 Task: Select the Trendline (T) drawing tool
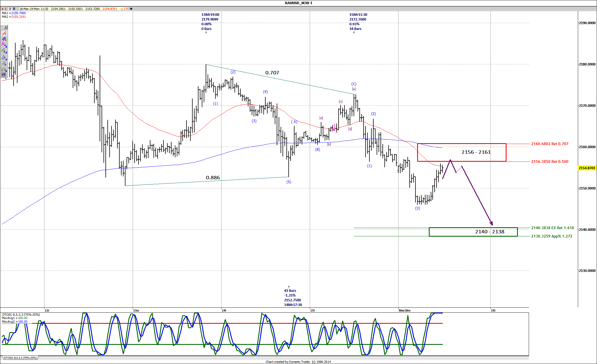(4, 34)
